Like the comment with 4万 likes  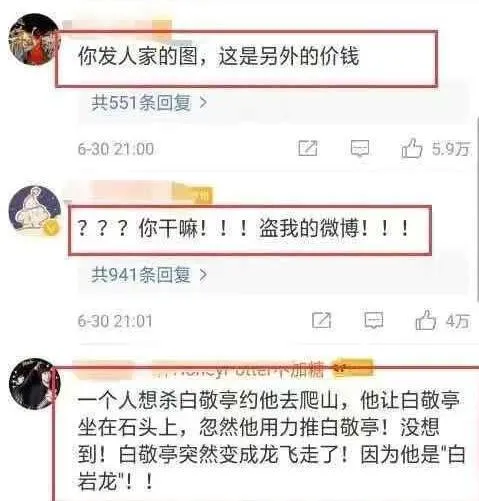[425, 320]
